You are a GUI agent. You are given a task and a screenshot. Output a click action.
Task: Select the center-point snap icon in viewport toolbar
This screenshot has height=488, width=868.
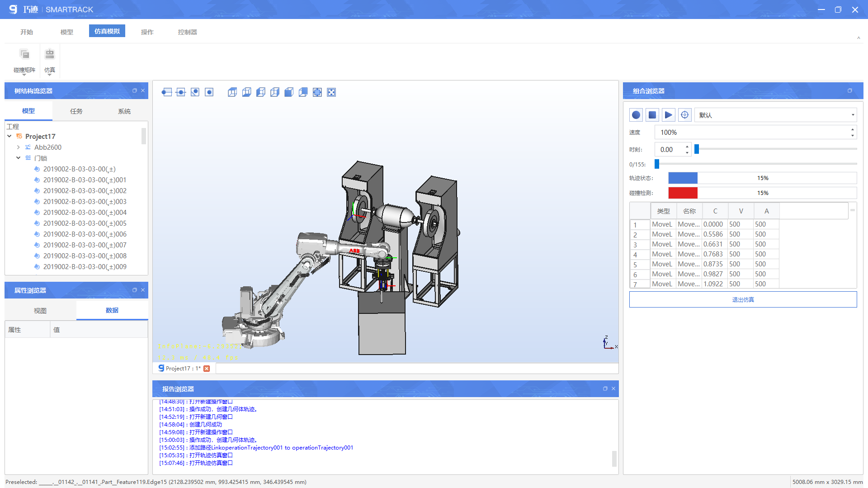coord(209,92)
